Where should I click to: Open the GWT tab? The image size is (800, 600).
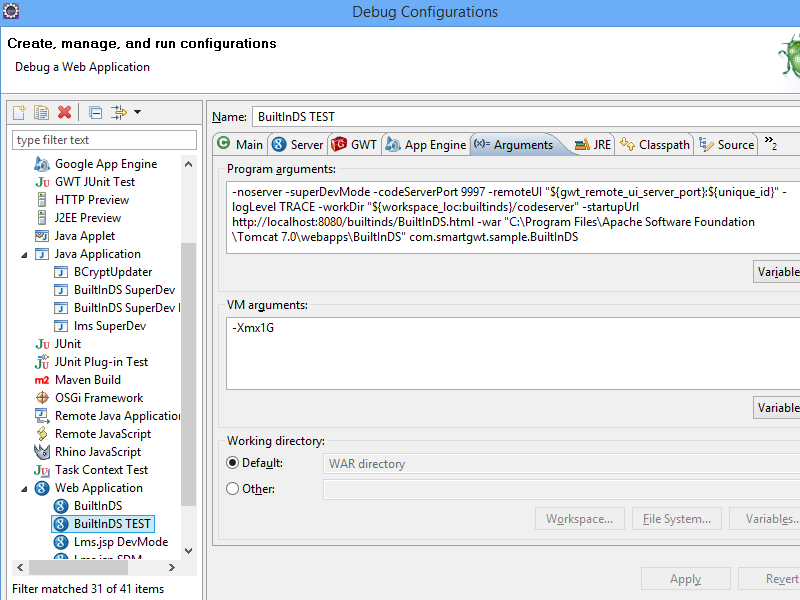(354, 145)
